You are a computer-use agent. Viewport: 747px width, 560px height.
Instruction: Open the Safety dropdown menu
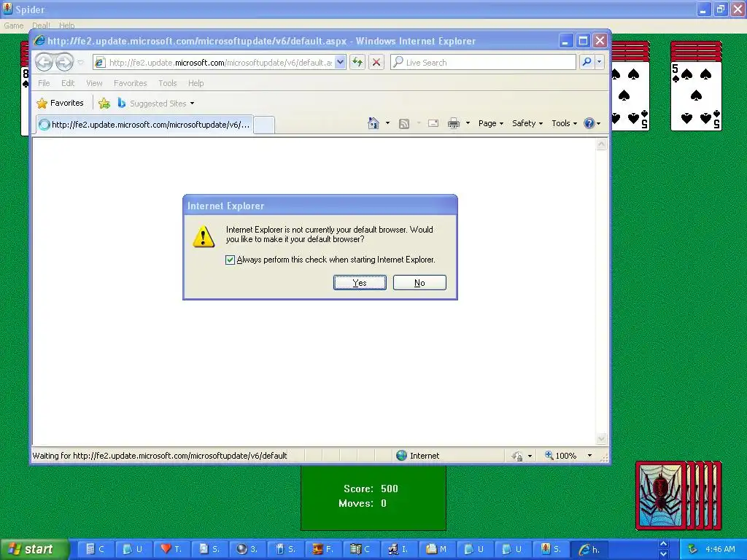pos(527,123)
